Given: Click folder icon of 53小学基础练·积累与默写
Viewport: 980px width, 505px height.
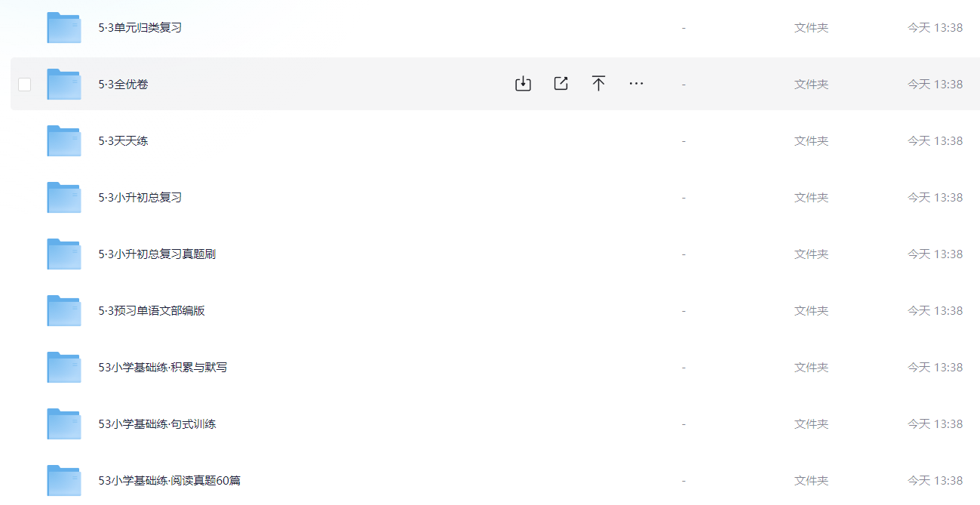Looking at the screenshot, I should click(64, 367).
